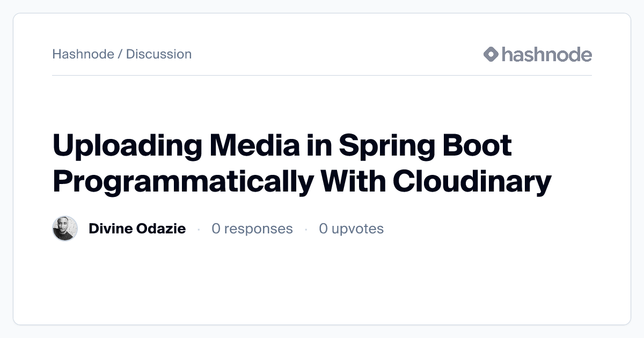Click the word Programmatically in the title
The width and height of the screenshot is (644, 338).
(x=182, y=181)
